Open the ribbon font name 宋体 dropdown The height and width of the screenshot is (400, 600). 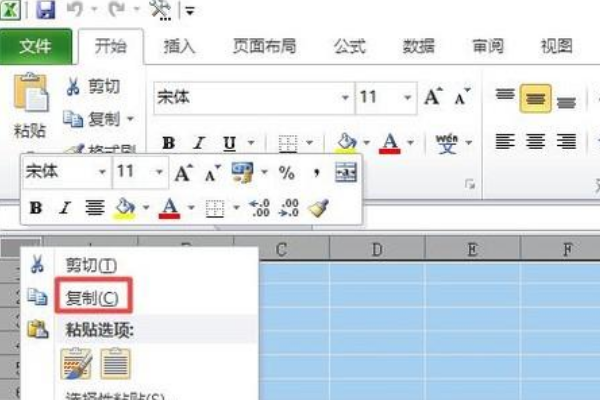pyautogui.click(x=345, y=98)
